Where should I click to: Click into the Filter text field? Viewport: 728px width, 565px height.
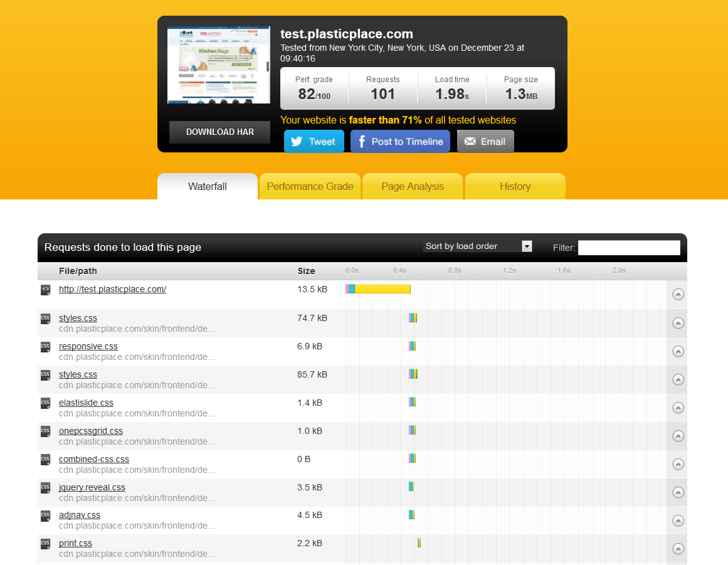[x=628, y=248]
